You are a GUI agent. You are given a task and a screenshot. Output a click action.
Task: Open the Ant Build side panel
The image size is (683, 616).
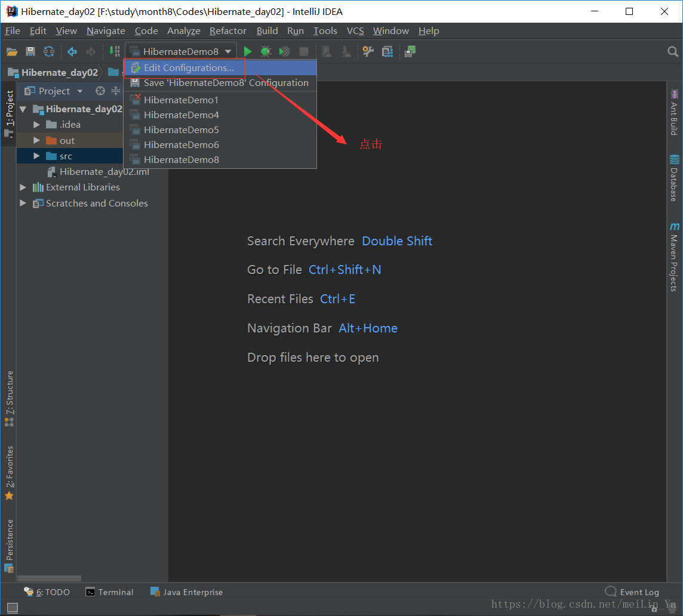point(674,112)
